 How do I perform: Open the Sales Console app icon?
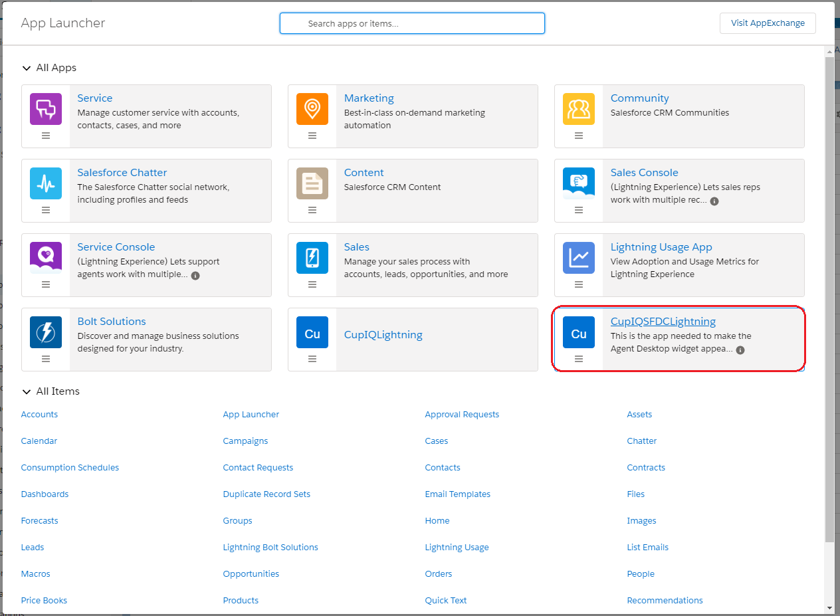579,183
